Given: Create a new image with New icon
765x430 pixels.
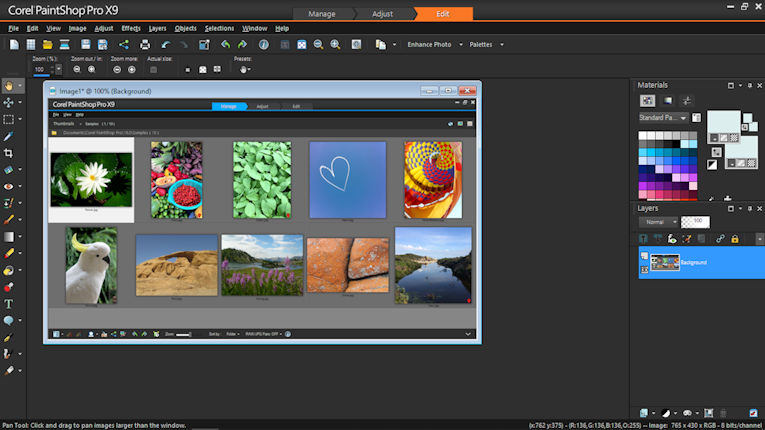Looking at the screenshot, I should [x=14, y=44].
